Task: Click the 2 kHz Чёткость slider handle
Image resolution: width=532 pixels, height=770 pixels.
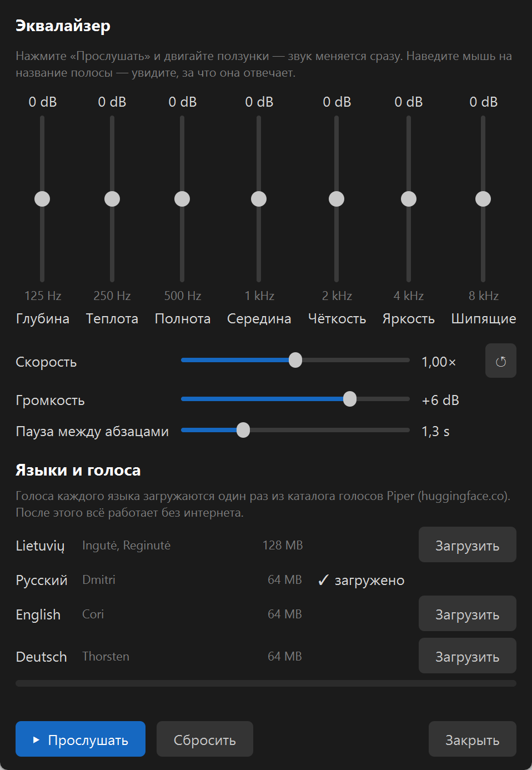Action: [x=337, y=199]
